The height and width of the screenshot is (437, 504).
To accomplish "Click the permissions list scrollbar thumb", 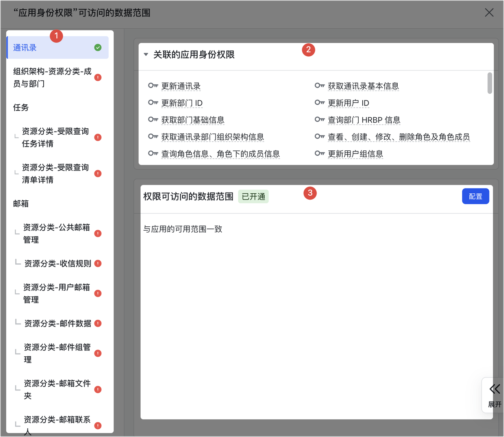I will [489, 83].
